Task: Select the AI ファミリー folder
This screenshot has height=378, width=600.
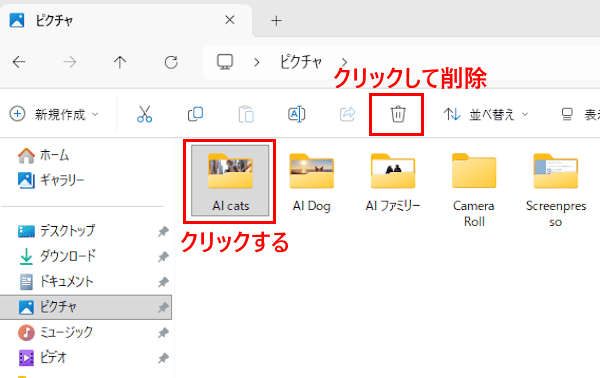Action: (393, 182)
